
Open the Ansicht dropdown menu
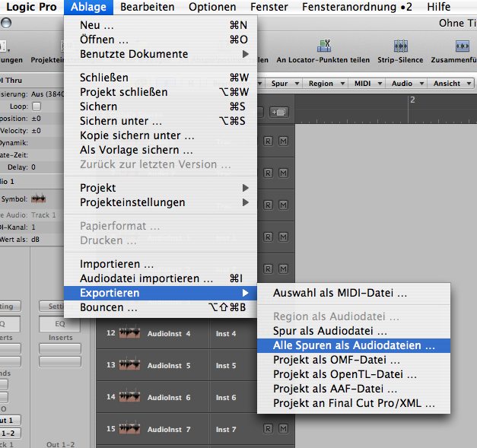click(451, 84)
